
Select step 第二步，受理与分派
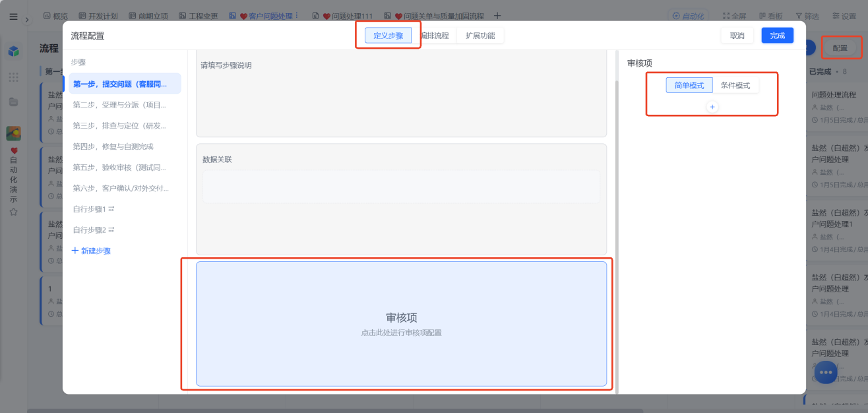(125, 105)
